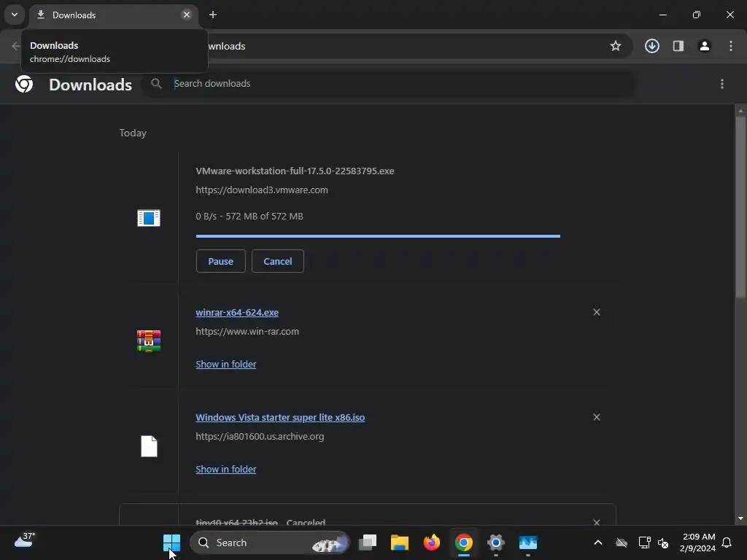Click the Chrome logo beside Downloads
Viewport: 747px width, 560px height.
[x=24, y=84]
